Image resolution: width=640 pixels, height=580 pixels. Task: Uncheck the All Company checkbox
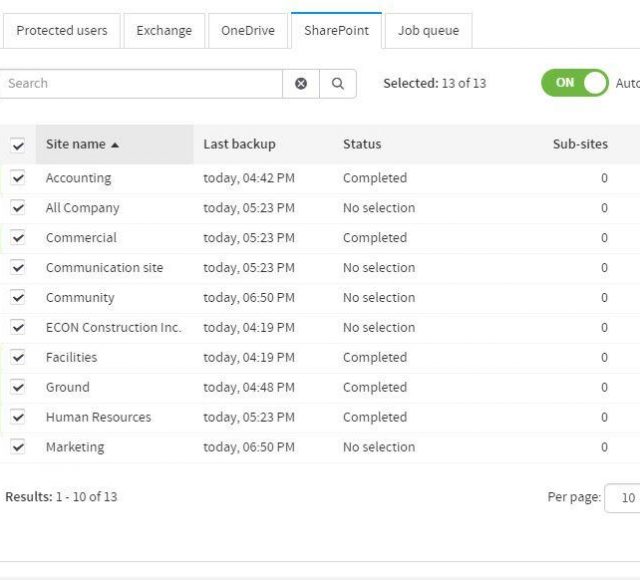18,207
